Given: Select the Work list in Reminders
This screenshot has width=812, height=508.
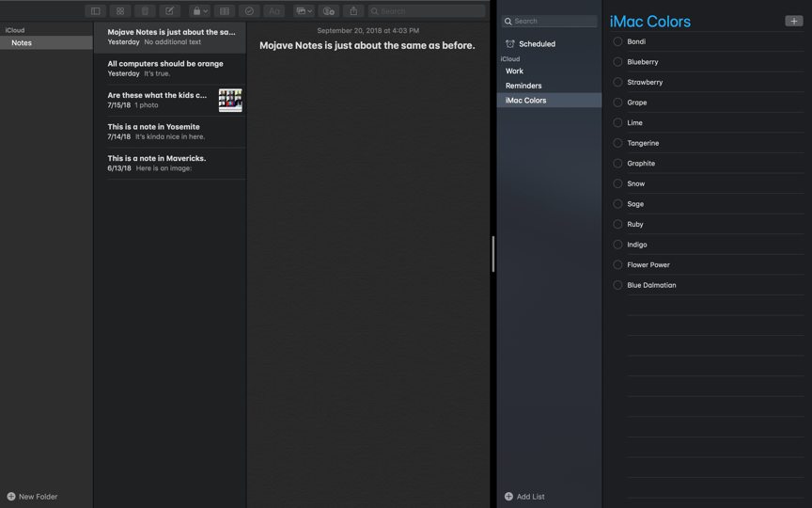Looking at the screenshot, I should click(549, 71).
